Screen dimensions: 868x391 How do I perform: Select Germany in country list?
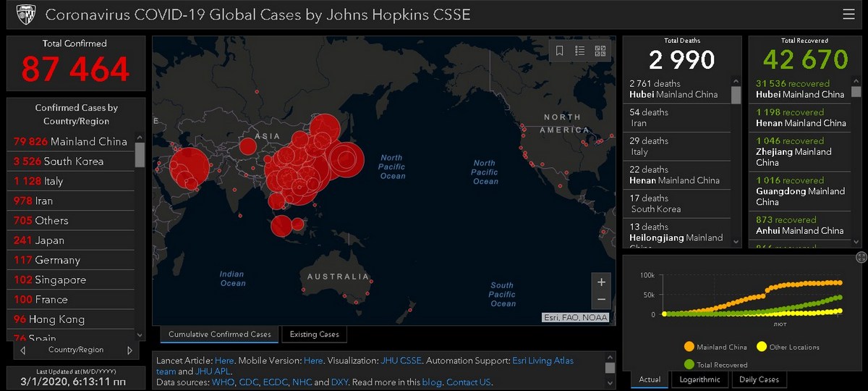[71, 260]
